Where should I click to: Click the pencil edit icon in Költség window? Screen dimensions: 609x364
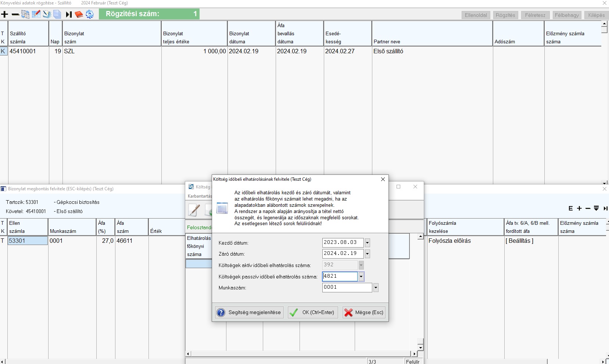coord(194,210)
